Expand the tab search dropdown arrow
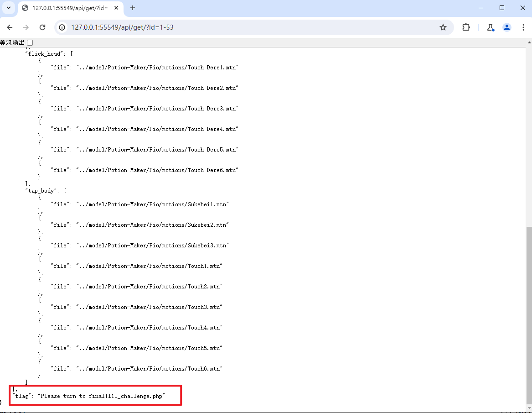The width and height of the screenshot is (532, 413). coord(8,8)
